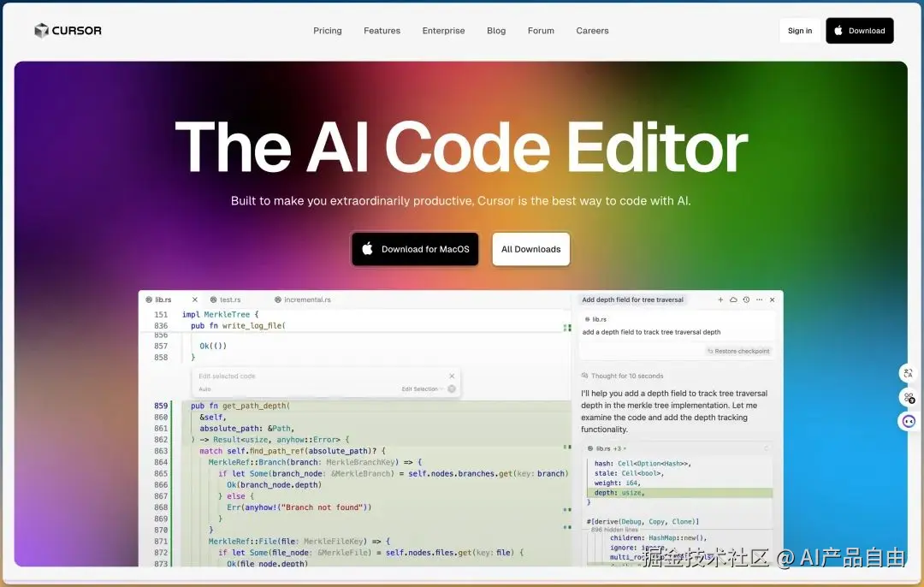Click Restore checkpoint

(x=738, y=351)
